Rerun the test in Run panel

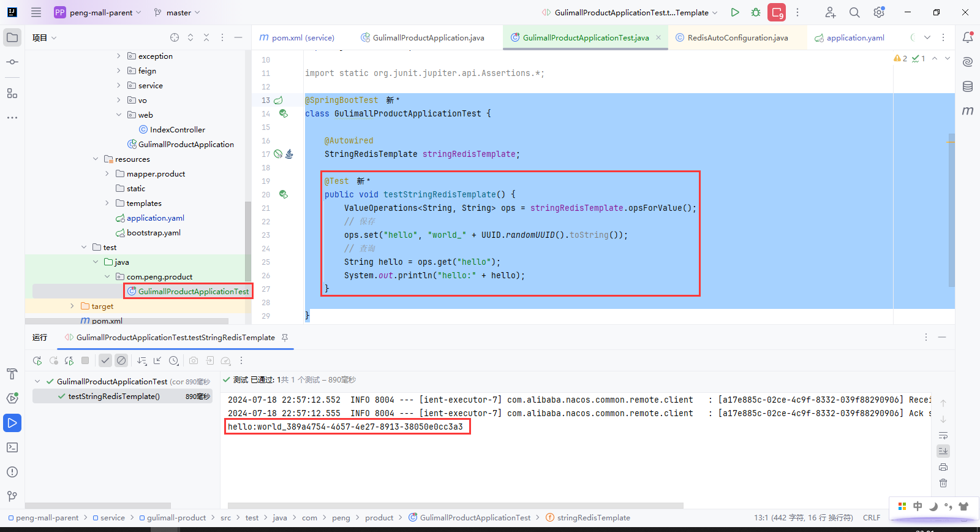(37, 361)
